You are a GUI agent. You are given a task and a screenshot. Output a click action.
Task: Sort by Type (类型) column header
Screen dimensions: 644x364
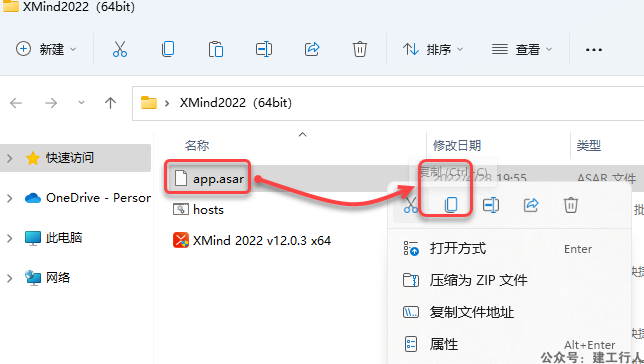pos(589,145)
